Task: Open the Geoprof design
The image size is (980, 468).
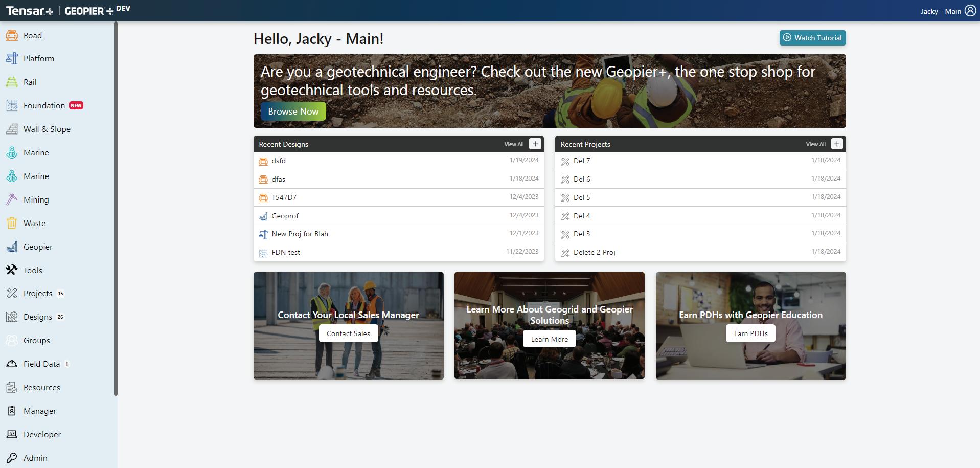Action: click(x=399, y=216)
